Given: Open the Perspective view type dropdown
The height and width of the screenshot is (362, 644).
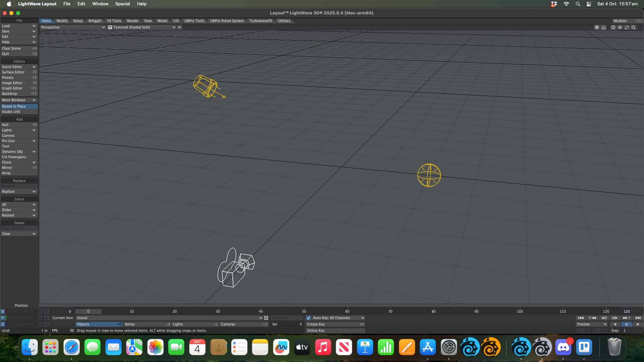Looking at the screenshot, I should [72, 27].
